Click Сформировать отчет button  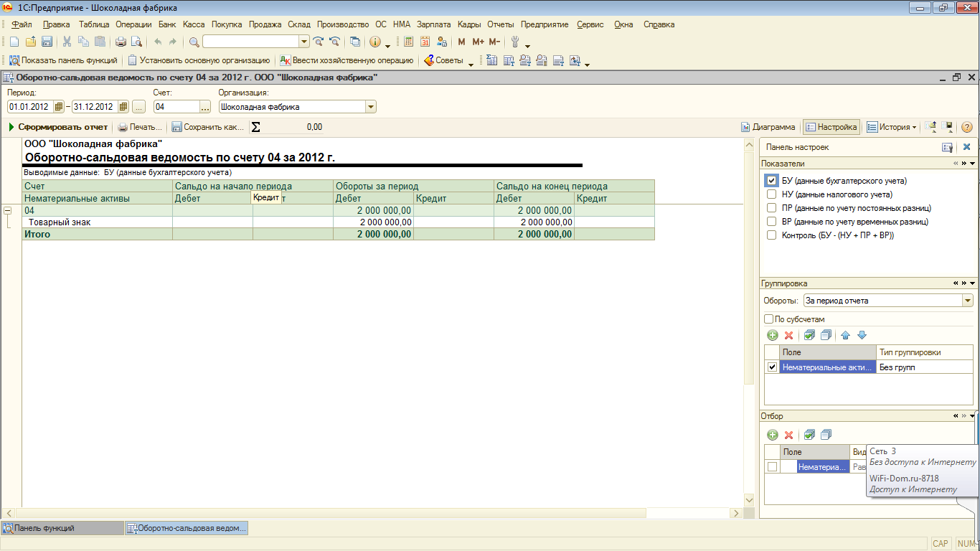57,127
